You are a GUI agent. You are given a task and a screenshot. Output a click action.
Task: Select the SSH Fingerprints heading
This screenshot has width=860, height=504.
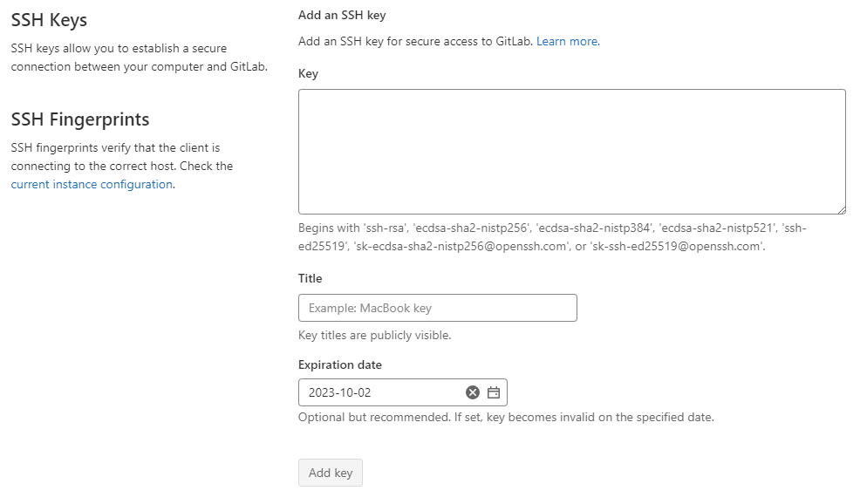tap(80, 119)
